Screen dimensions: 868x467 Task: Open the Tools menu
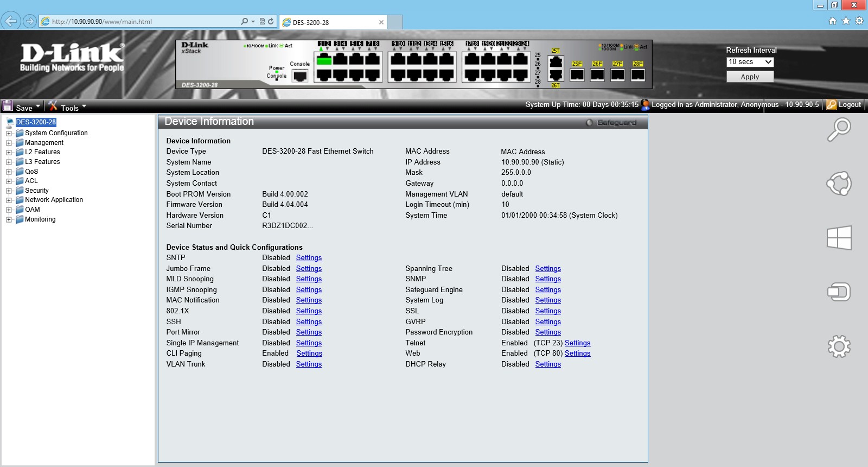(73, 108)
